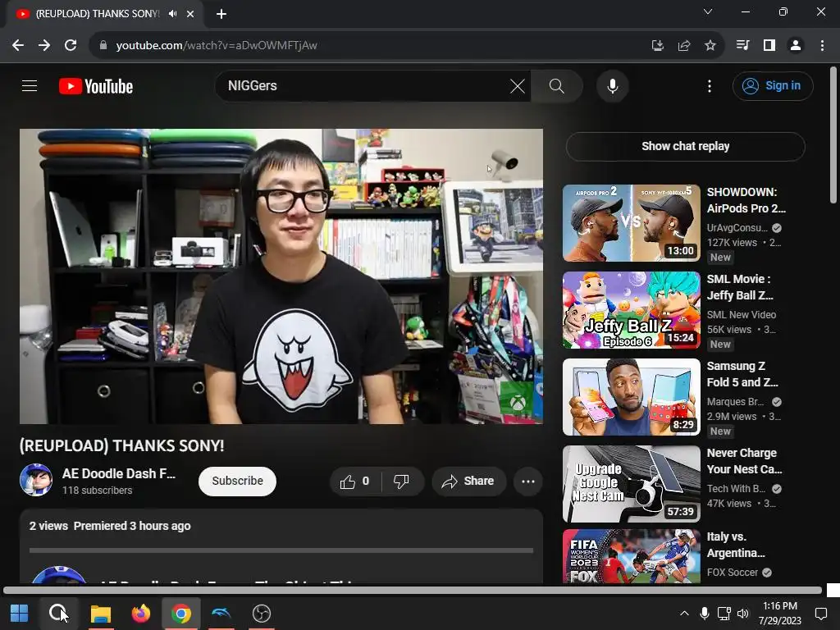
Task: Select the (REUPLOAD) THANKS SONY tab
Action: coord(97,14)
